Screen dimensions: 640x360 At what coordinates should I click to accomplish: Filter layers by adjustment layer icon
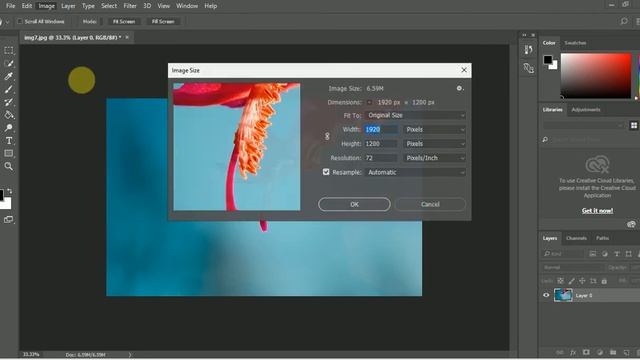tap(604, 253)
